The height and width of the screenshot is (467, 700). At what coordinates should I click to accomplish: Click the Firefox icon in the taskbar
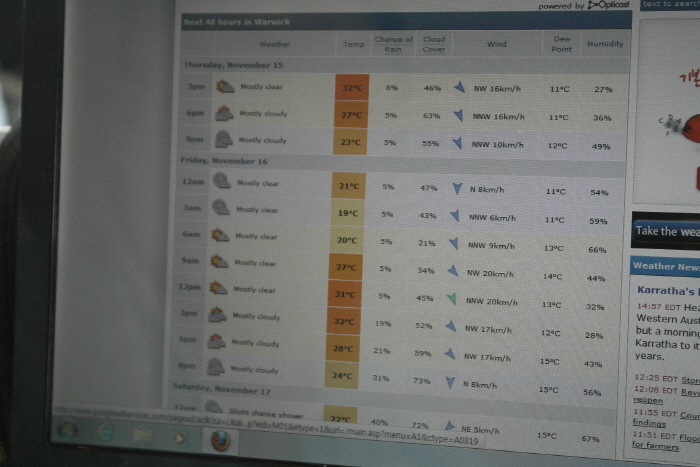221,439
